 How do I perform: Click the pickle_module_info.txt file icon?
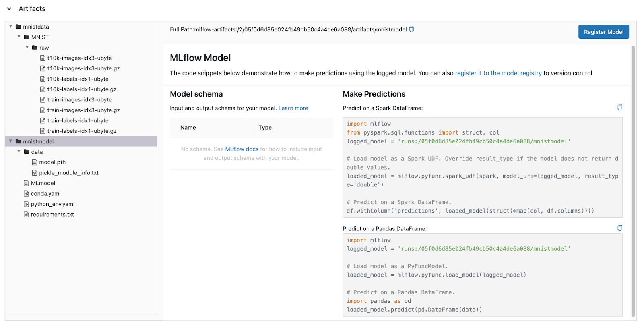(x=35, y=173)
